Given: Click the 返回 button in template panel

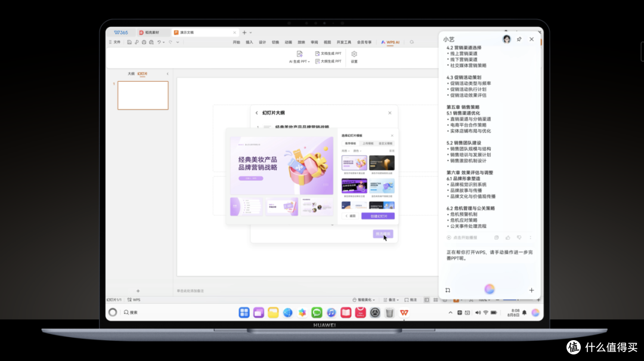Looking at the screenshot, I should pos(351,216).
